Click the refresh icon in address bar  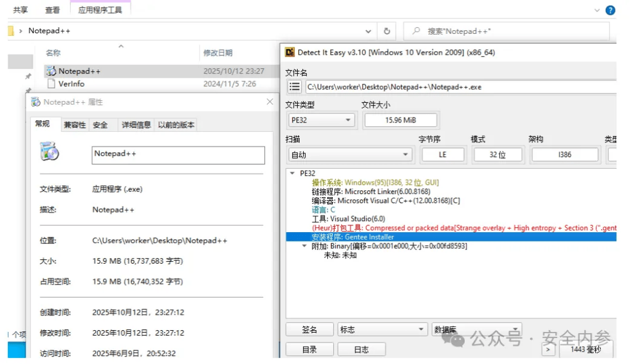[x=386, y=31]
